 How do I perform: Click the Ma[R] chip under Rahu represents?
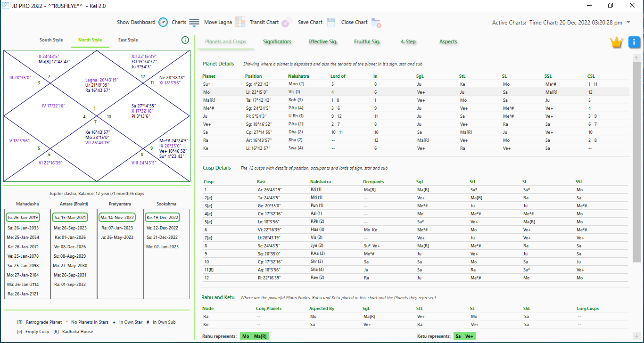260,336
